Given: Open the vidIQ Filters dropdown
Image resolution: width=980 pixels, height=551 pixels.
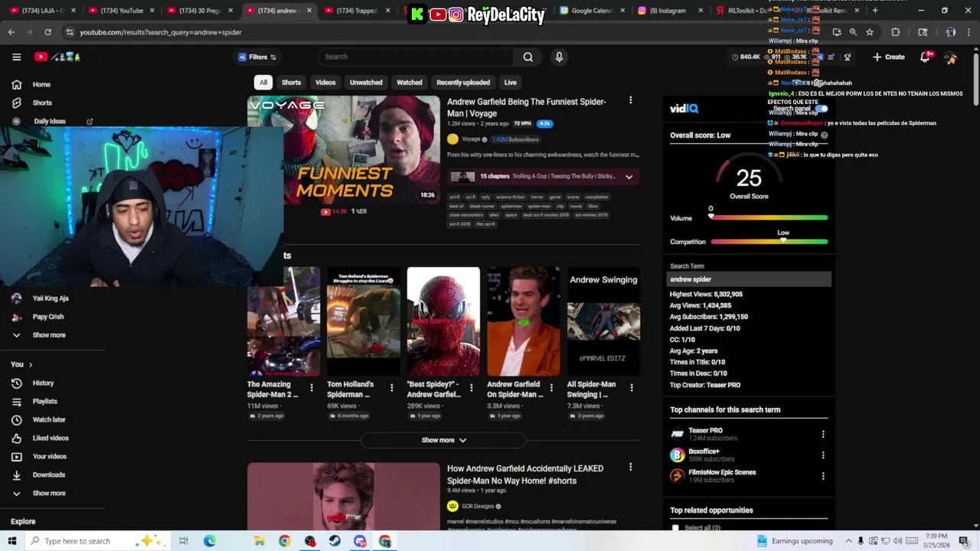Looking at the screenshot, I should 256,57.
